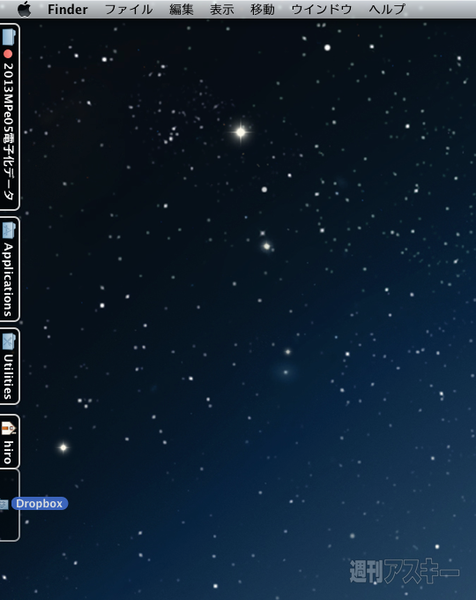The image size is (476, 600).
Task: Open the 移動 menu
Action: pos(262,9)
